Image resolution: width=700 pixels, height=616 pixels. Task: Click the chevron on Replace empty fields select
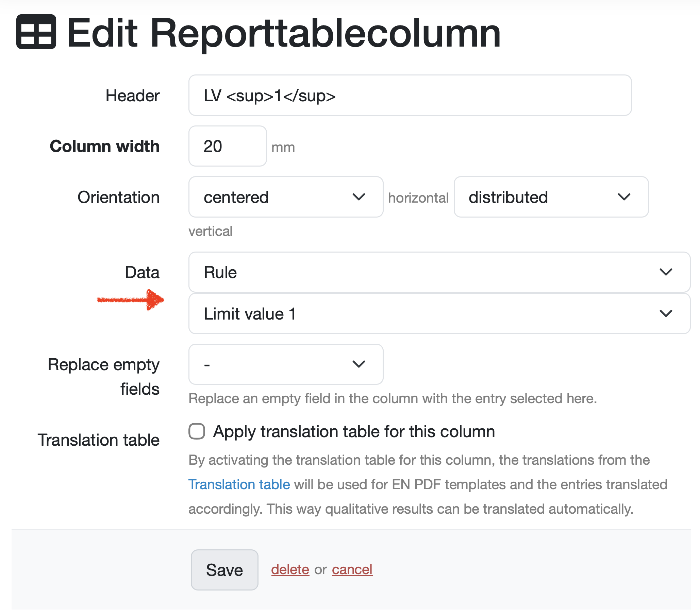359,364
